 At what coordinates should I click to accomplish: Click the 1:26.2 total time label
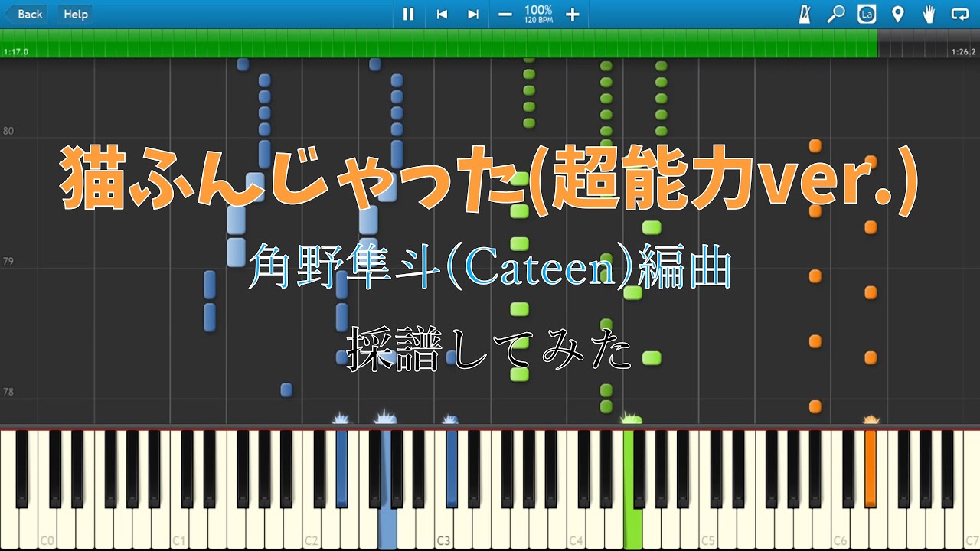point(964,52)
